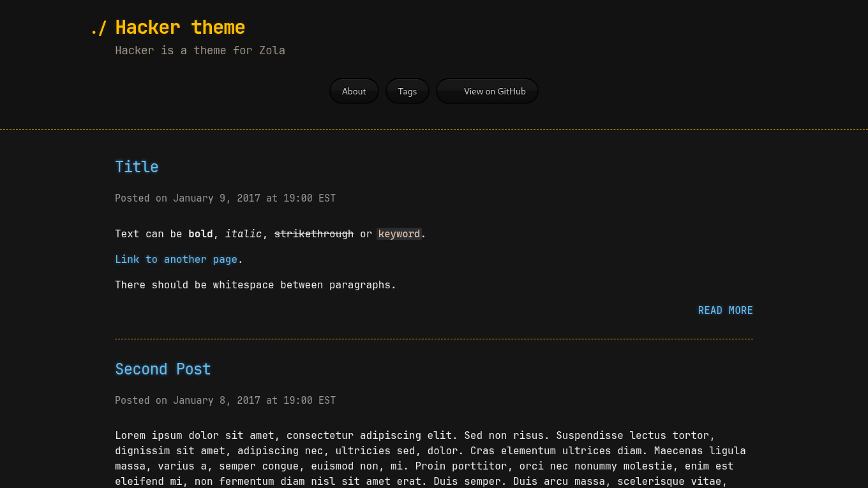Open full article from truncated Title post
The image size is (868, 488).
[725, 310]
